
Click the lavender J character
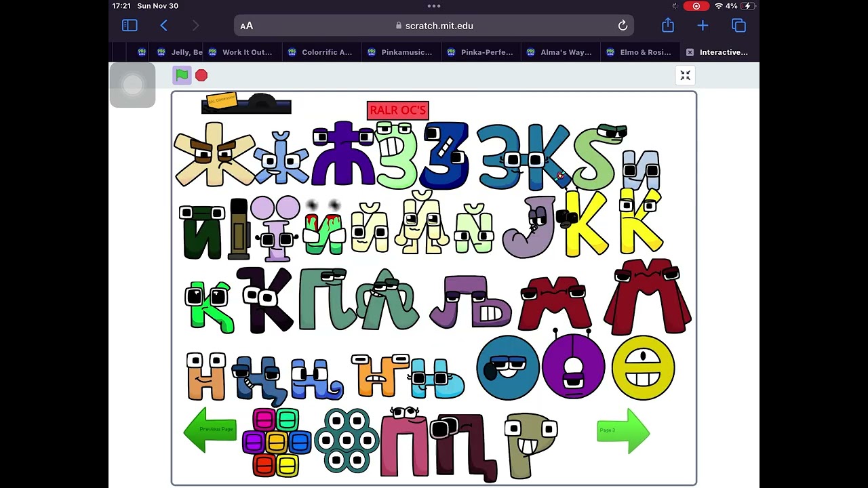pyautogui.click(x=530, y=227)
